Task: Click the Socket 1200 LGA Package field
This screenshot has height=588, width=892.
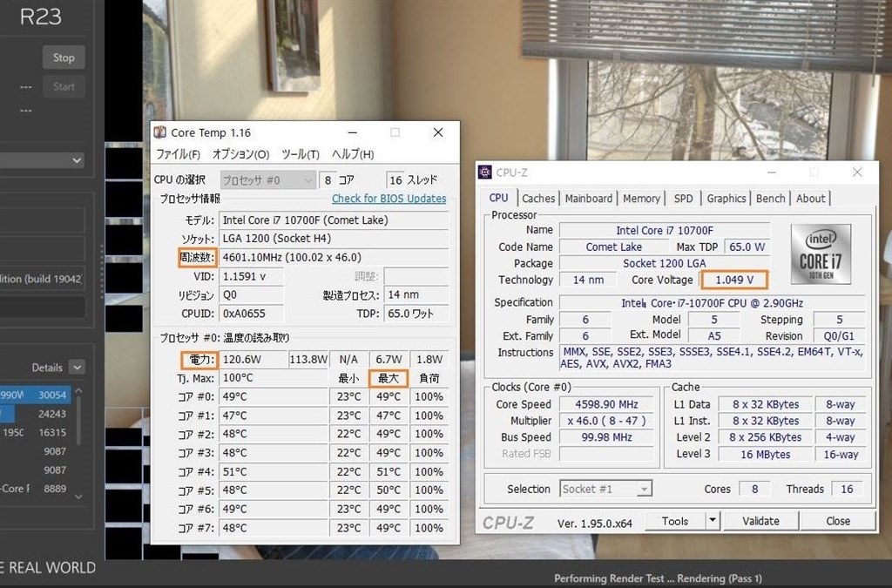Action: pos(665,263)
